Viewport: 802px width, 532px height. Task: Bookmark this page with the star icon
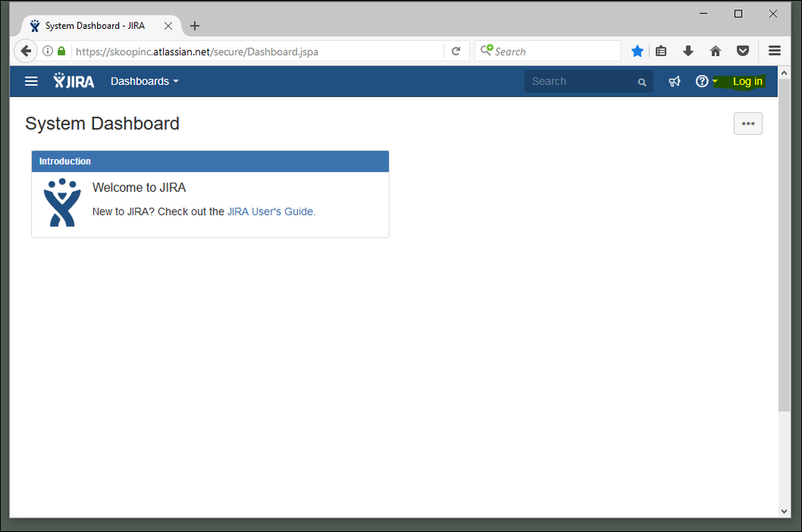click(x=637, y=51)
